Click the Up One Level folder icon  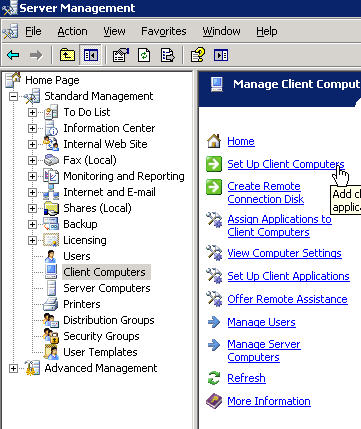click(x=67, y=55)
